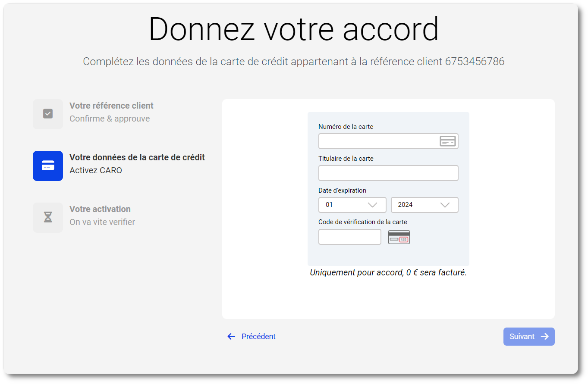Image resolution: width=588 pixels, height=384 pixels.
Task: Click the Précédent link
Action: pyautogui.click(x=252, y=337)
